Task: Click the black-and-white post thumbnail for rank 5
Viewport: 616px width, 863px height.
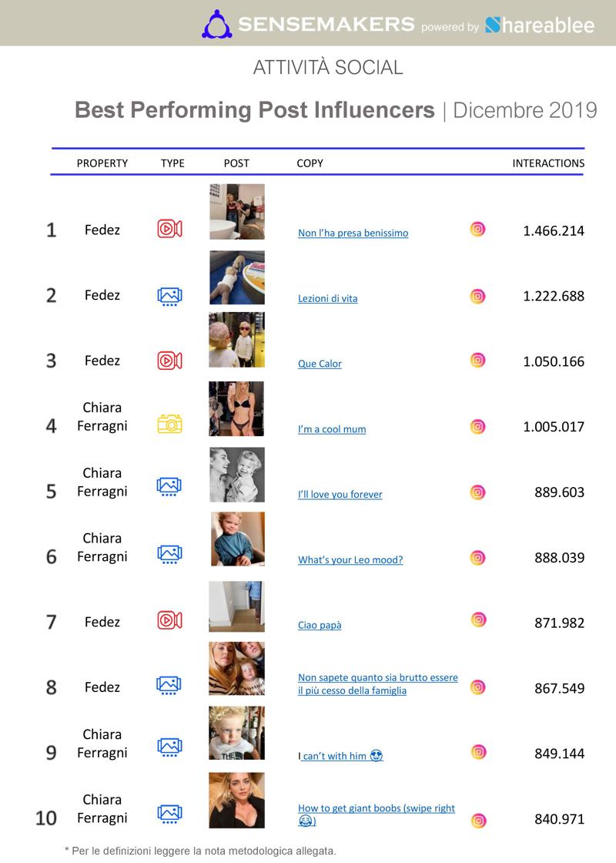Action: pos(237,475)
